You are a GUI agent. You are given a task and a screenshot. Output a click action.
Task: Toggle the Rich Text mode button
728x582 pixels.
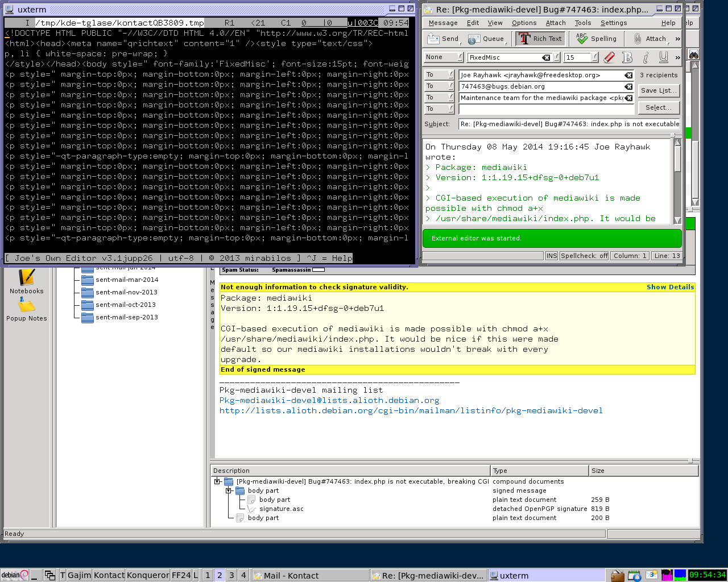(540, 39)
